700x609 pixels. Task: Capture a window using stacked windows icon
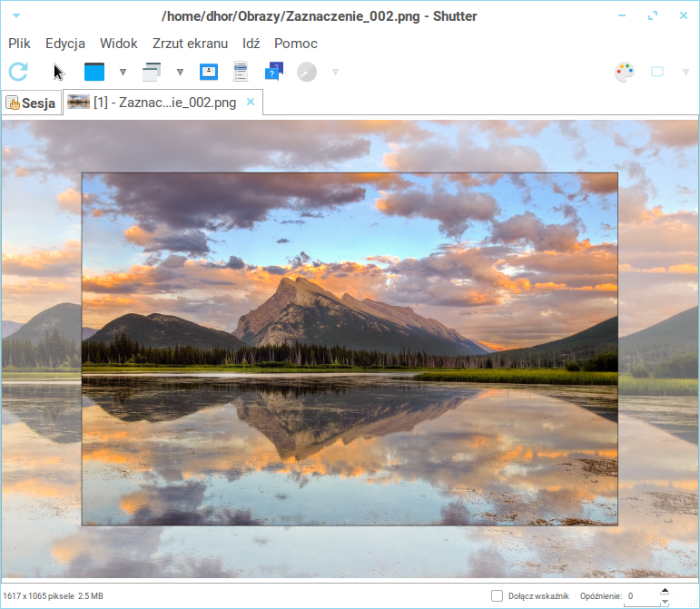(152, 72)
